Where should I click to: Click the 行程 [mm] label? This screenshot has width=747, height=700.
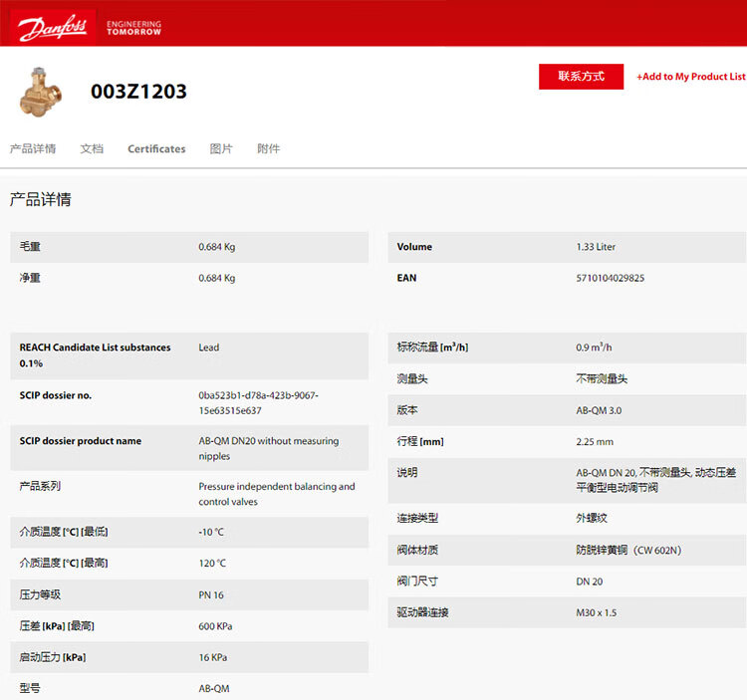[420, 441]
